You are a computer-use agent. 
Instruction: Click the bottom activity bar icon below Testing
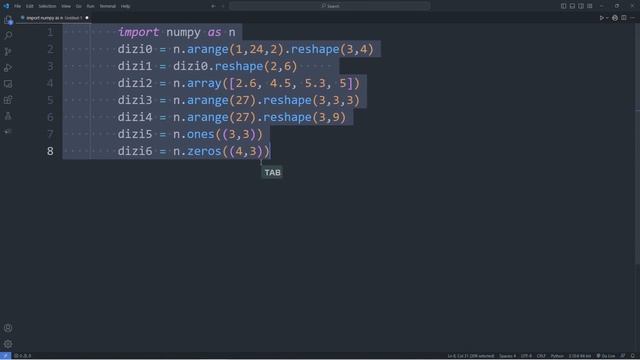(8, 132)
